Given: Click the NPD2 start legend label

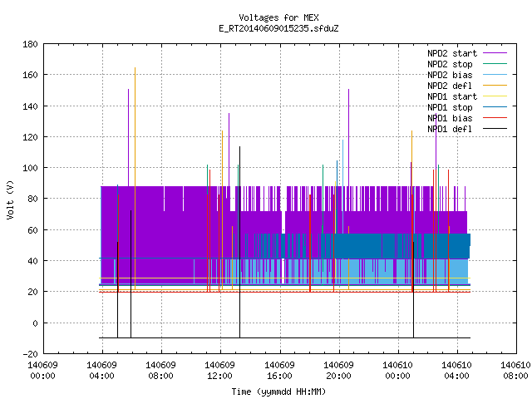Looking at the screenshot, I should pyautogui.click(x=452, y=53).
